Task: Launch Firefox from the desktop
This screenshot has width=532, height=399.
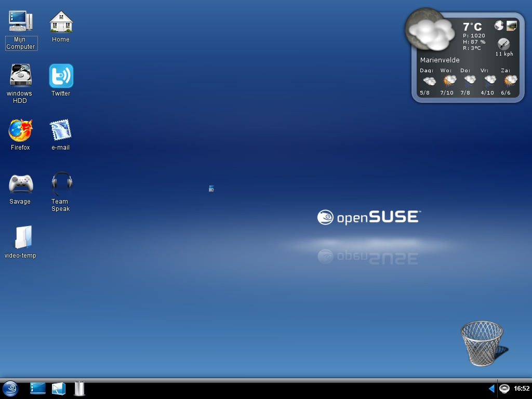Action: click(20, 130)
